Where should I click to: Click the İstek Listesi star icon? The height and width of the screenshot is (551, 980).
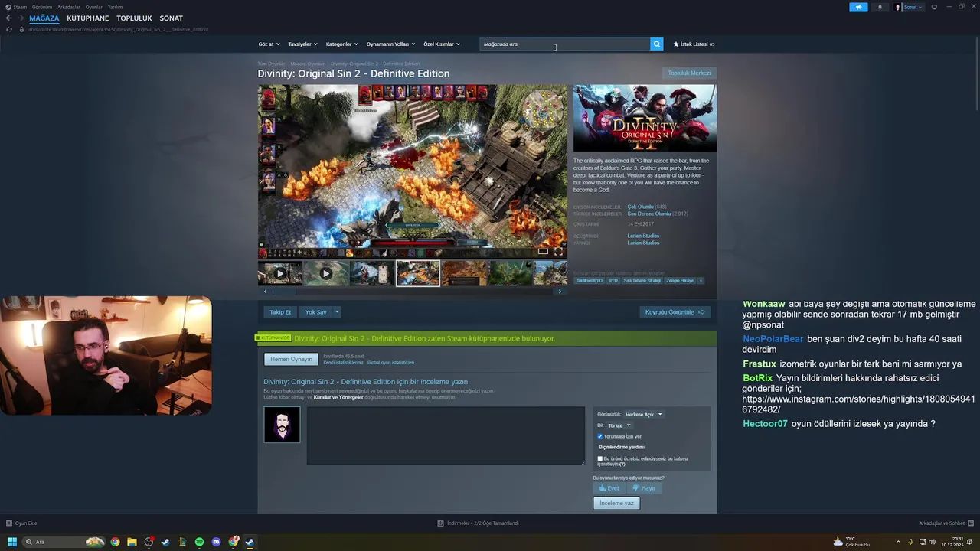tap(676, 44)
